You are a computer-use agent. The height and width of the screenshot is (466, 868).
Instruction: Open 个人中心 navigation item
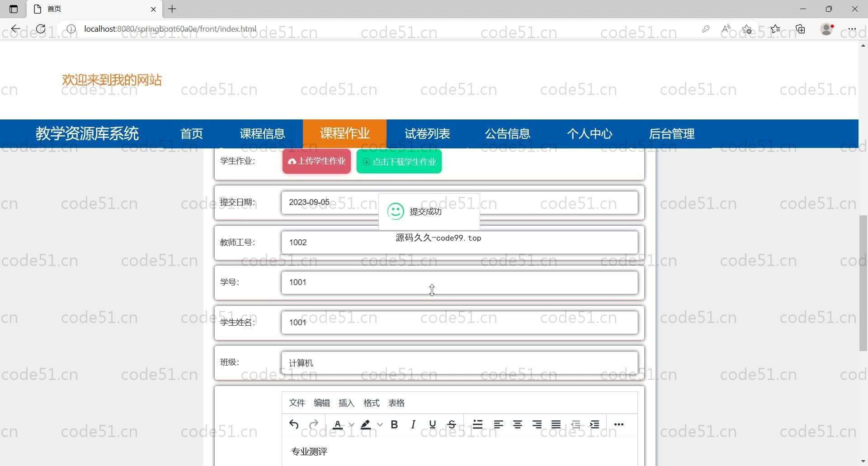(x=590, y=133)
